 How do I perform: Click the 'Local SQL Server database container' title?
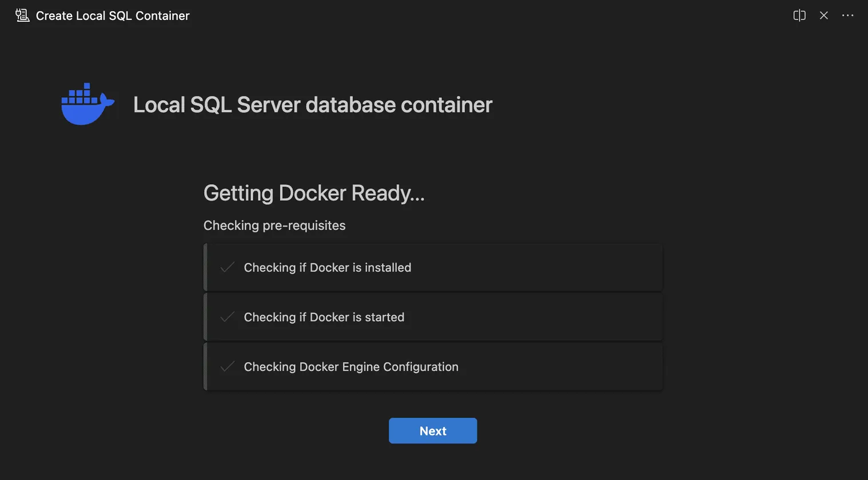point(313,105)
